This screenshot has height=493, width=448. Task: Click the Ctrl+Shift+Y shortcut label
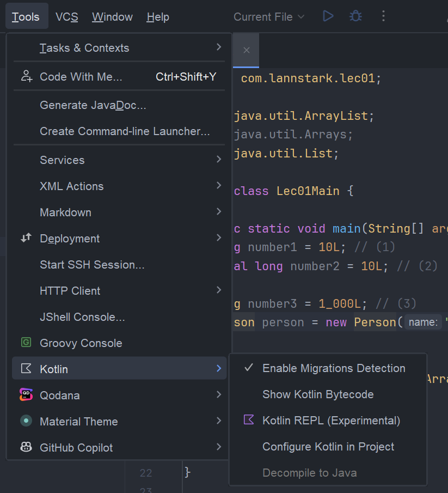point(186,76)
